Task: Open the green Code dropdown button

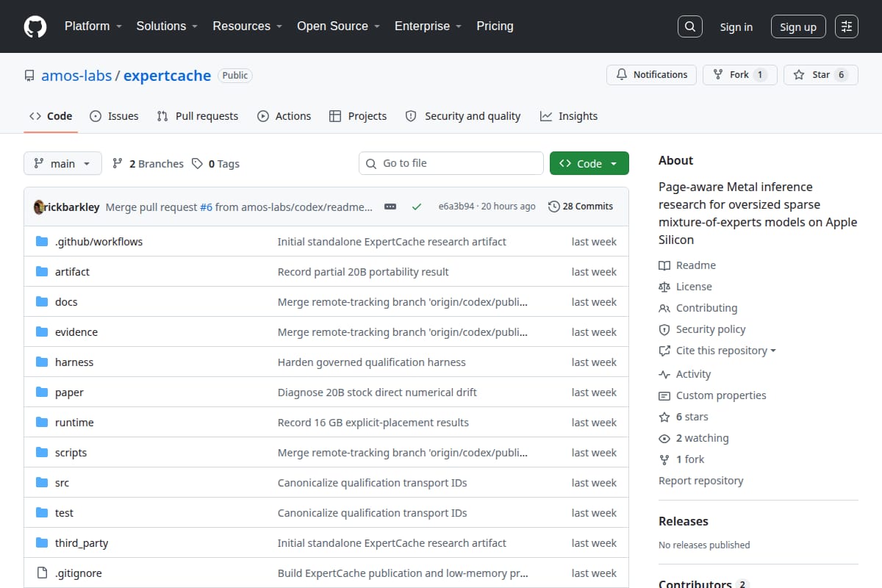Action: pos(589,163)
